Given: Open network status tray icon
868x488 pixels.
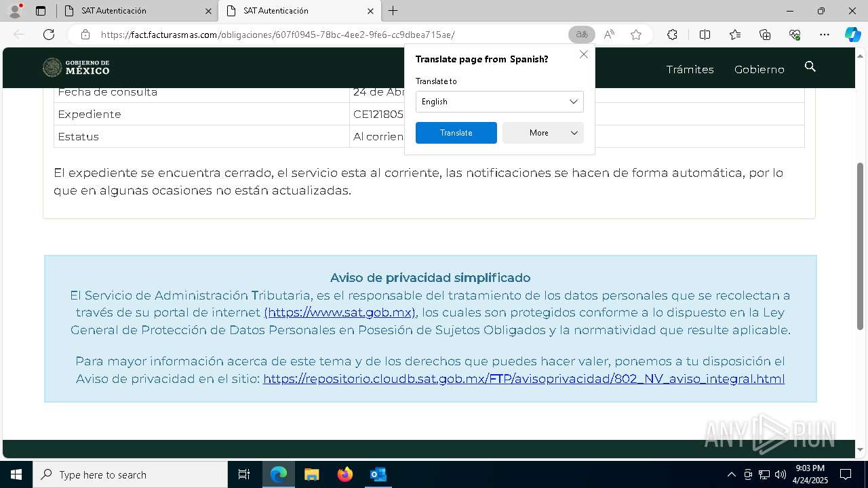Looking at the screenshot, I should click(764, 474).
